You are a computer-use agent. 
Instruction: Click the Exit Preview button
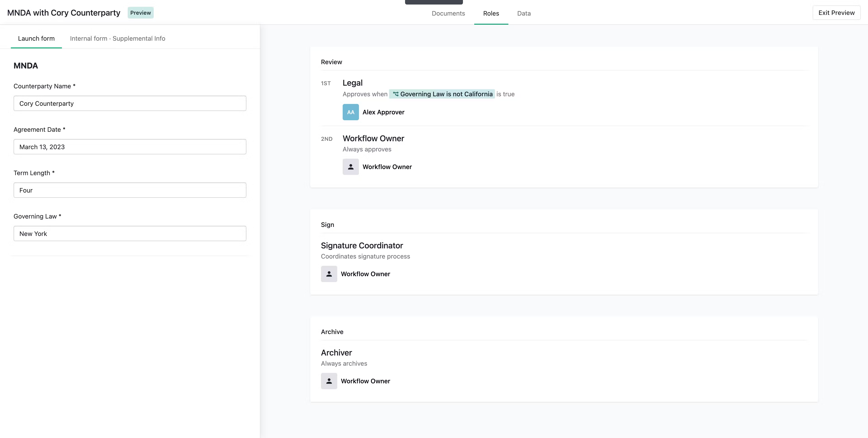point(836,13)
